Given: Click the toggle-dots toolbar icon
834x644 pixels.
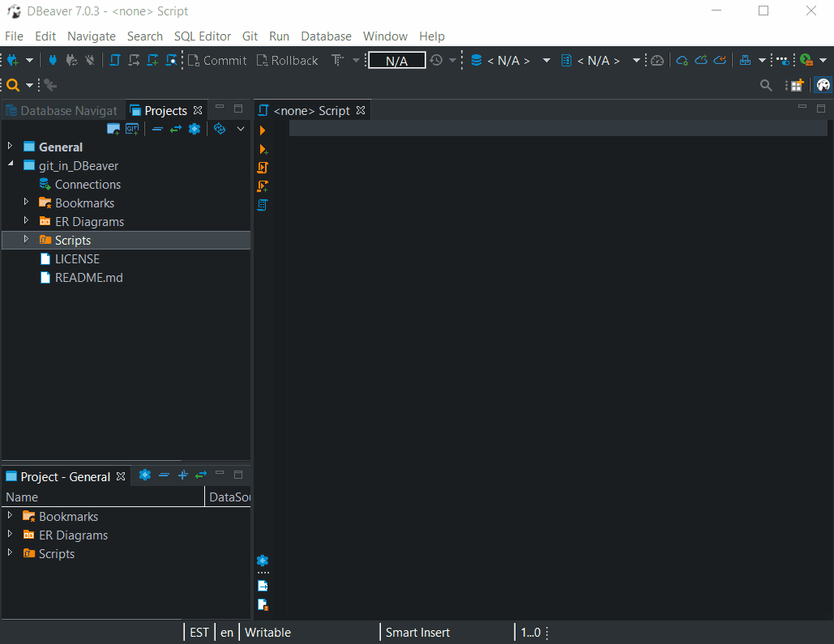Looking at the screenshot, I should point(782,61).
